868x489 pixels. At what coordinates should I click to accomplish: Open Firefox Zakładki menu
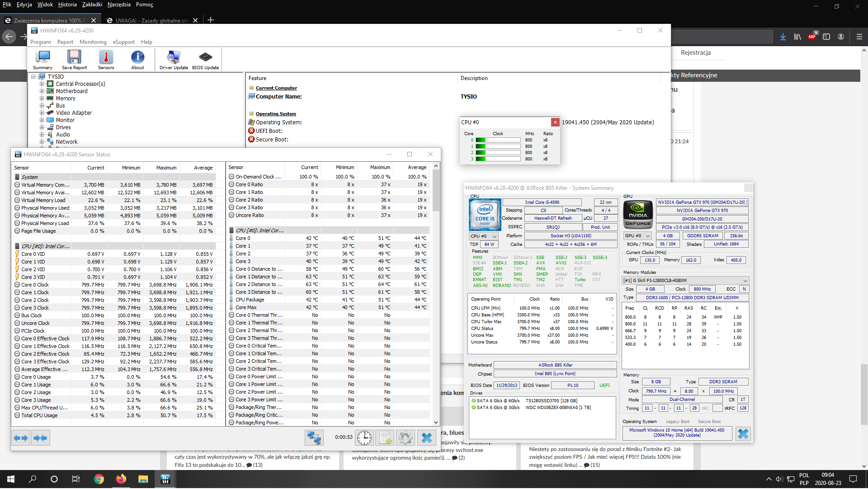92,5
